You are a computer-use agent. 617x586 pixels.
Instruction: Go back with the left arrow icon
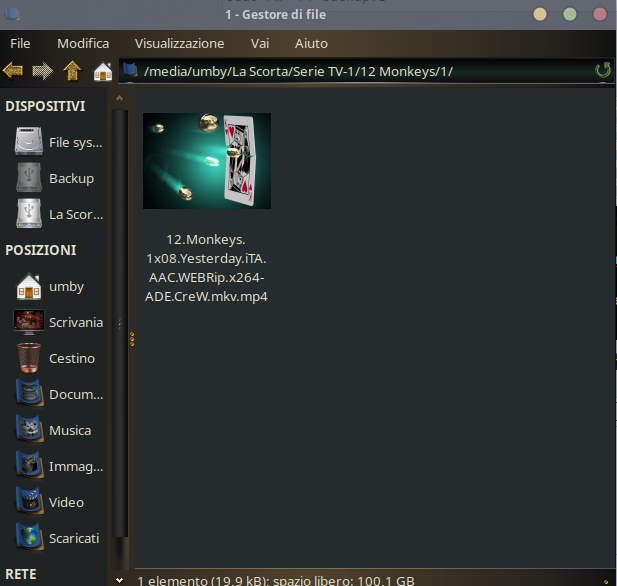13,71
